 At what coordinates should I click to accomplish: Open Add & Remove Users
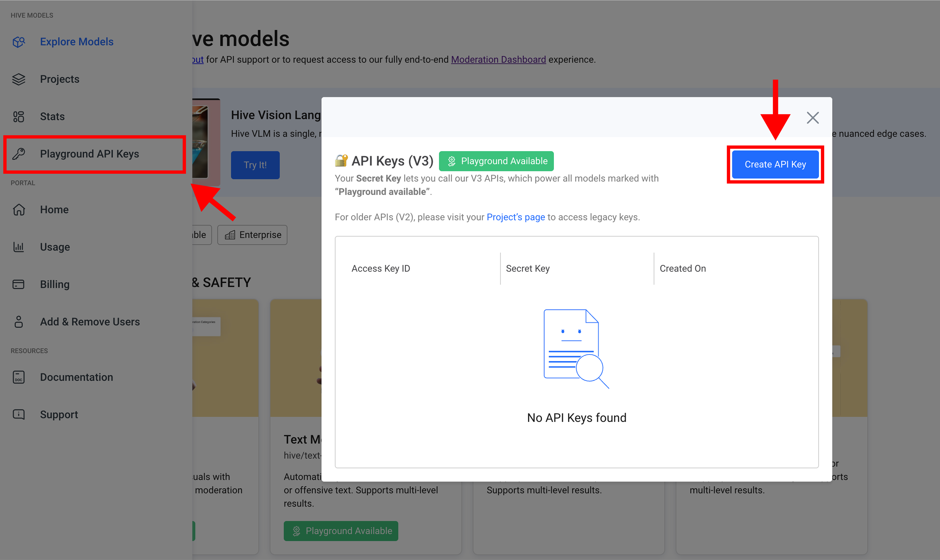[90, 321]
